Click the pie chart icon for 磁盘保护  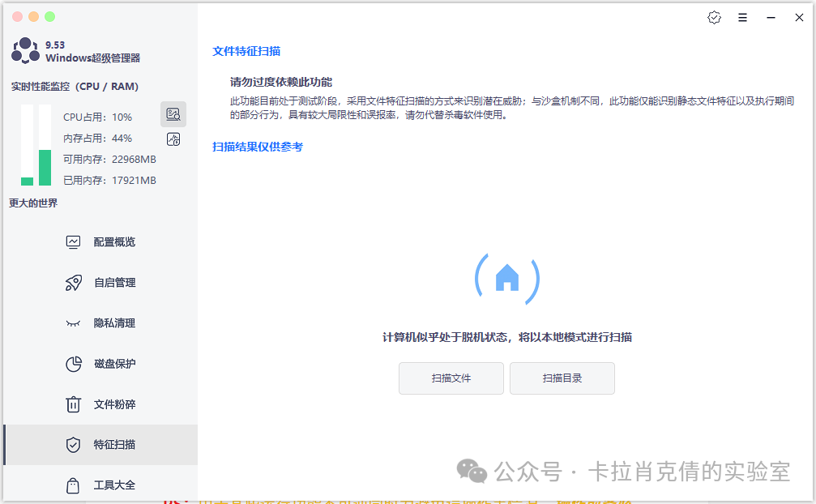74,364
